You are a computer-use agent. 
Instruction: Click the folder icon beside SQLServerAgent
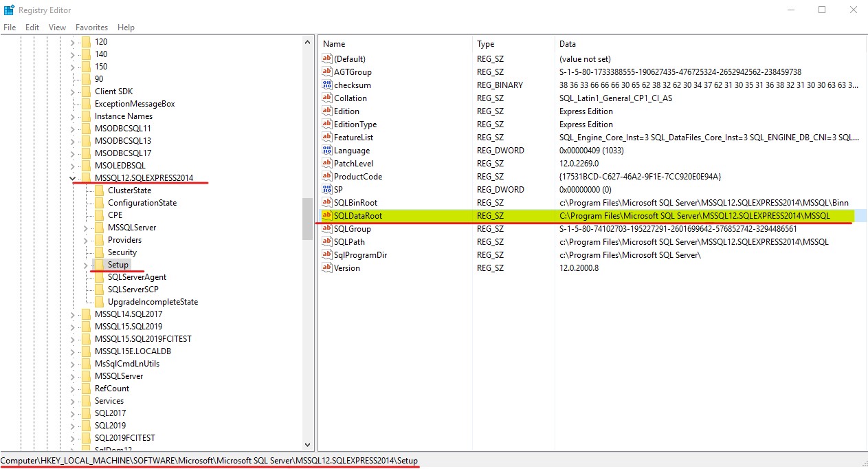pos(99,277)
